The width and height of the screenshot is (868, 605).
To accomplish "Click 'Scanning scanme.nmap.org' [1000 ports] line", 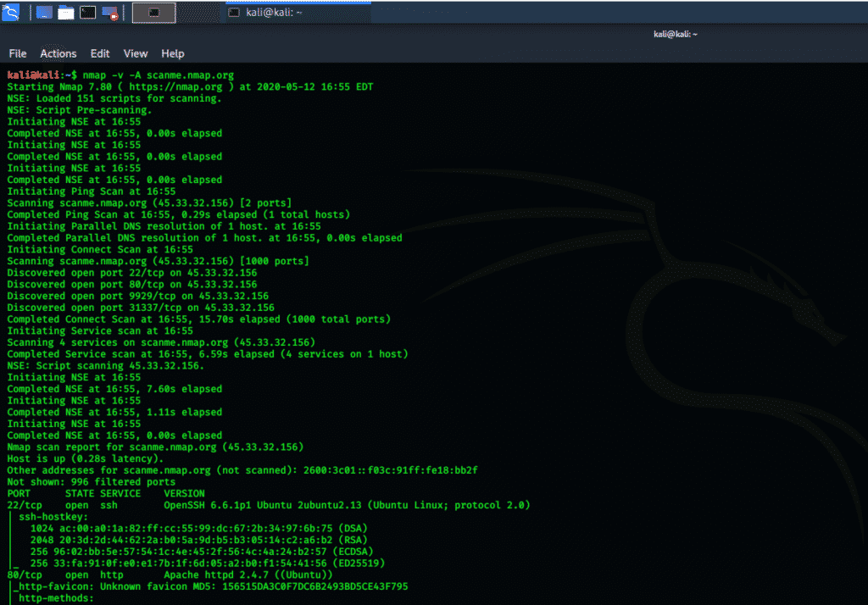I will click(x=158, y=261).
